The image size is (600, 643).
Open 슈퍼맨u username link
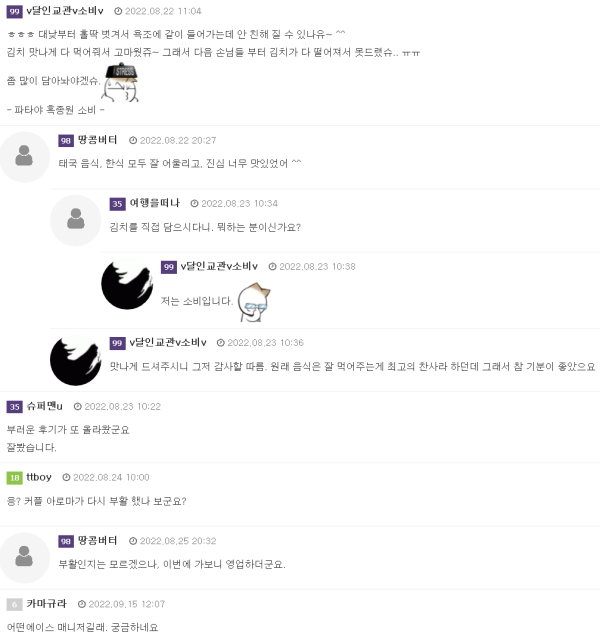pos(44,406)
